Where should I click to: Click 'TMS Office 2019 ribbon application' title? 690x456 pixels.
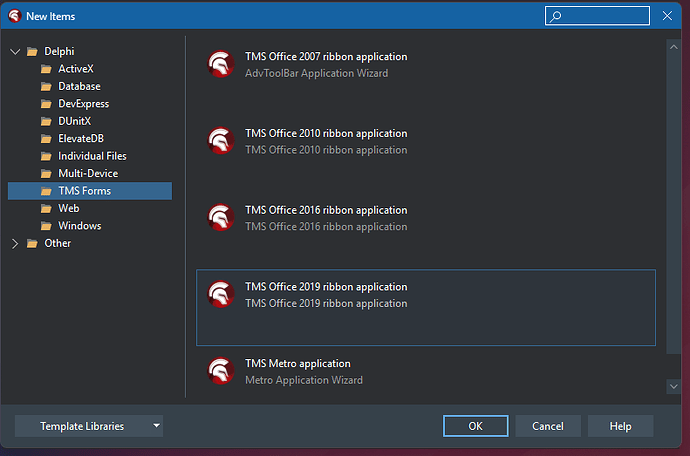pos(326,287)
